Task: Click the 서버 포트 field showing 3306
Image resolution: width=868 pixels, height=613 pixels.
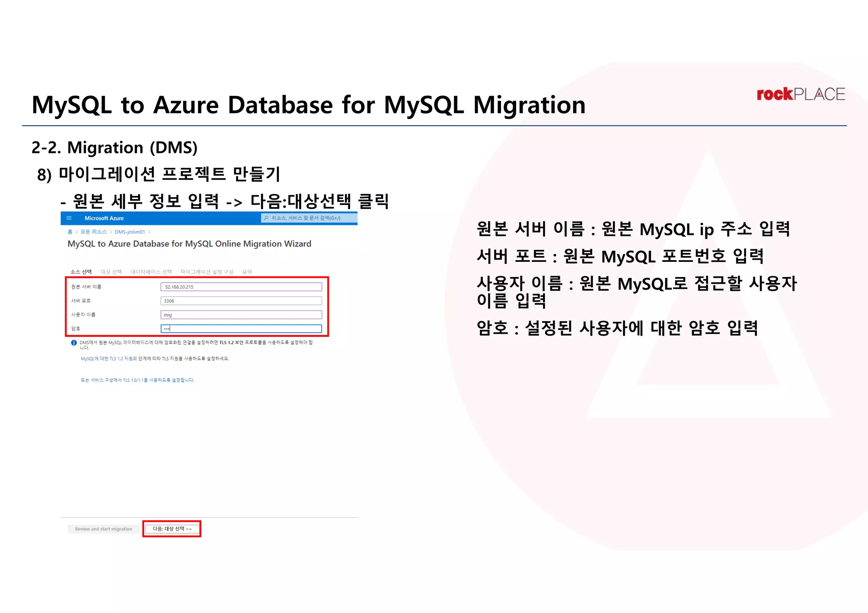Action: click(x=241, y=301)
